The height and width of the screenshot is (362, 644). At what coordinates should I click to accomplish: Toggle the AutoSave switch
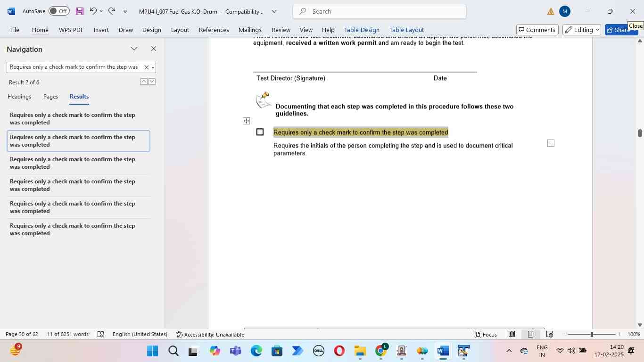click(59, 11)
